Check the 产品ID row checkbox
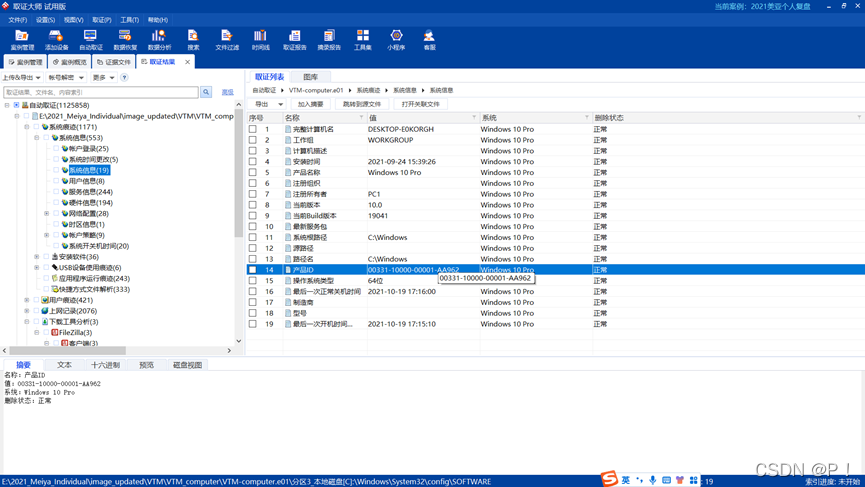The height and width of the screenshot is (487, 865). [253, 270]
